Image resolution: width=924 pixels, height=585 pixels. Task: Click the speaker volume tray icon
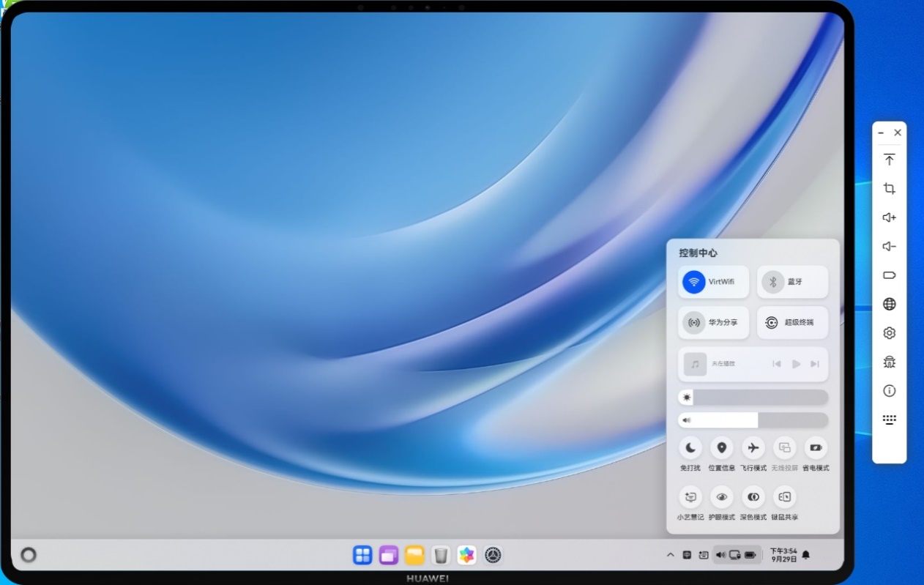720,555
